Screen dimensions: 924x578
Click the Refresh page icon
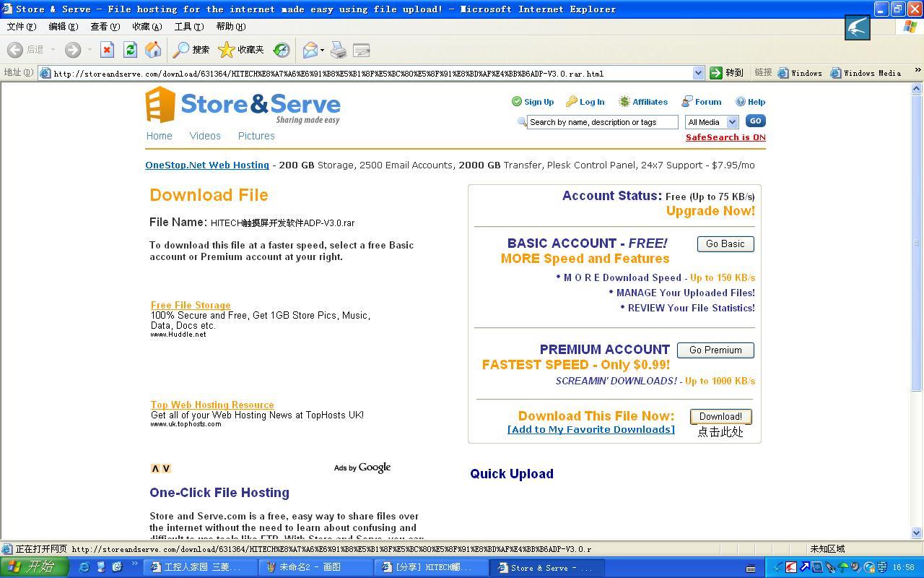pyautogui.click(x=130, y=50)
